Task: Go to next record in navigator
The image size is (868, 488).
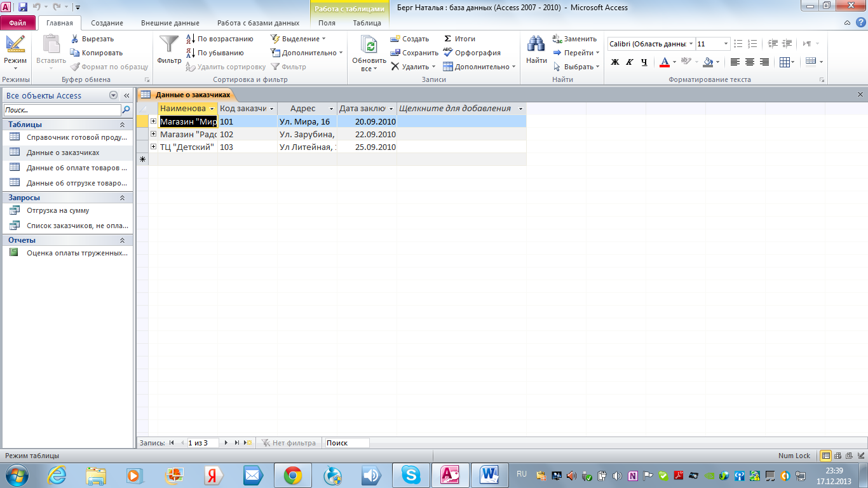Action: point(226,443)
